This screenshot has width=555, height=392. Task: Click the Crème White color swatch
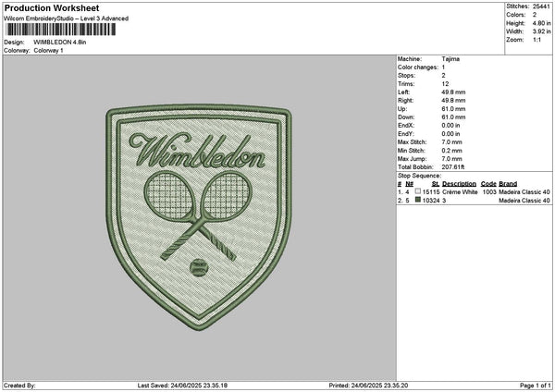418,191
